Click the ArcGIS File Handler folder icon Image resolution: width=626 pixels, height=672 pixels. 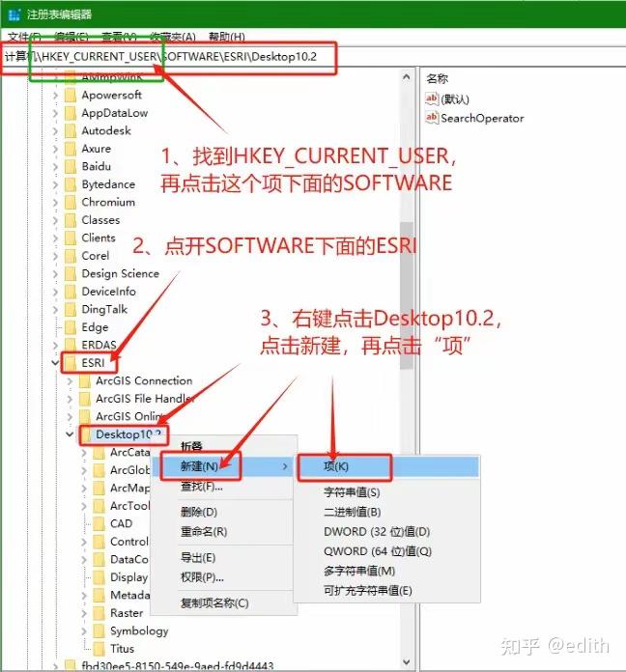pyautogui.click(x=85, y=399)
